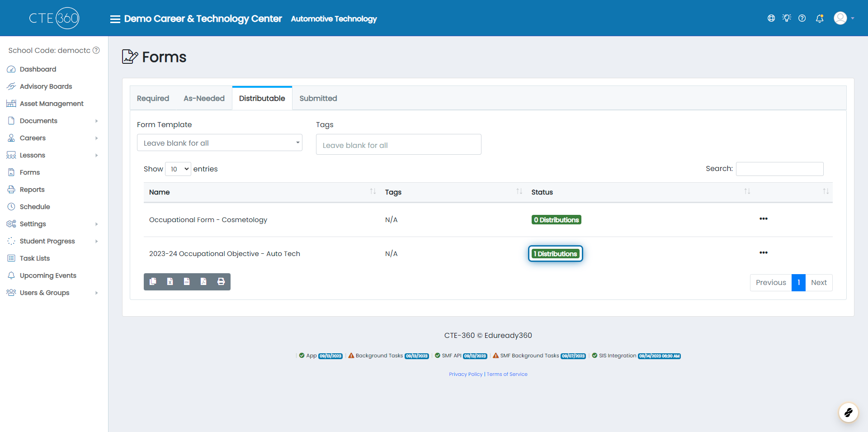The width and height of the screenshot is (868, 432).
Task: Open Asset Management in sidebar
Action: point(52,104)
